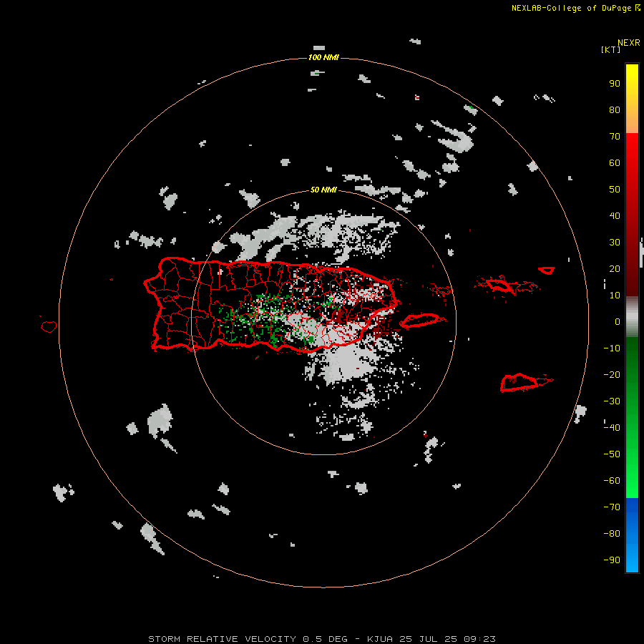Image resolution: width=644 pixels, height=644 pixels.
Task: Click the positive 20 scale label
Action: (615, 268)
